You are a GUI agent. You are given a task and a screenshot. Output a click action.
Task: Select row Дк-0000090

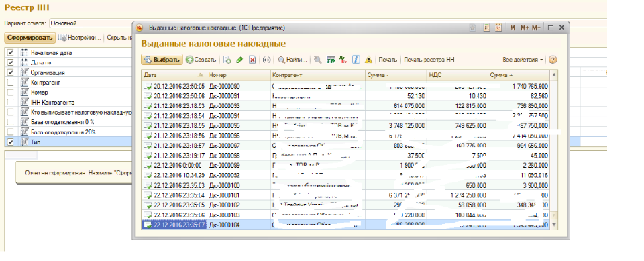pyautogui.click(x=345, y=87)
